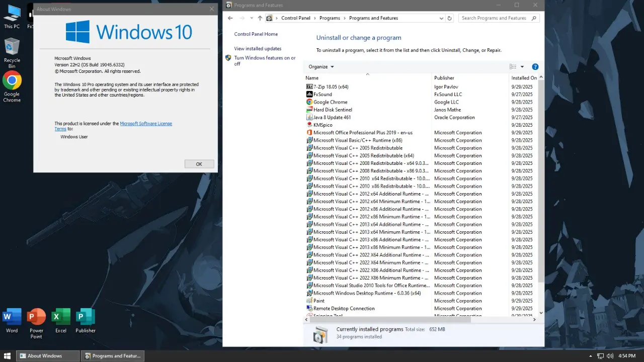
Task: Click the horizontal scrollbar of the program list
Action: [x=390, y=319]
